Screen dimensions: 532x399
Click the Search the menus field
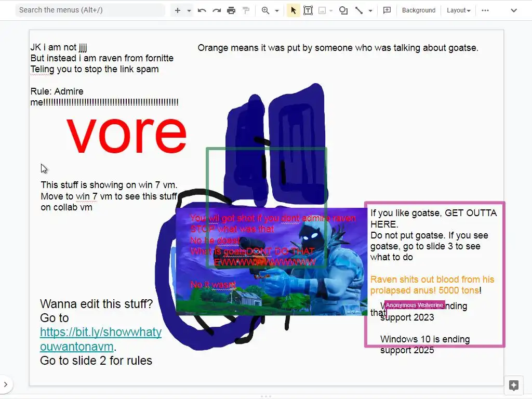pyautogui.click(x=90, y=10)
